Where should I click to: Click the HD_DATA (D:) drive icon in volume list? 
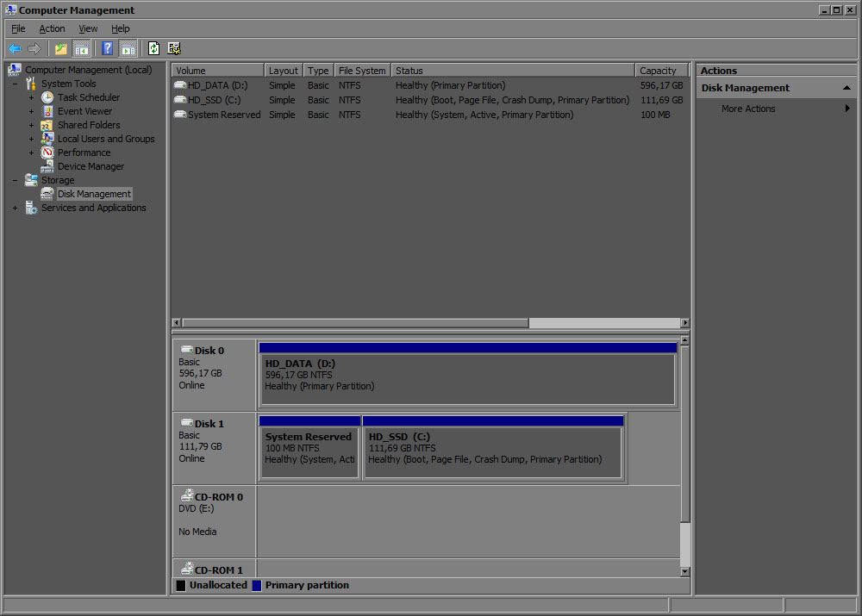180,85
